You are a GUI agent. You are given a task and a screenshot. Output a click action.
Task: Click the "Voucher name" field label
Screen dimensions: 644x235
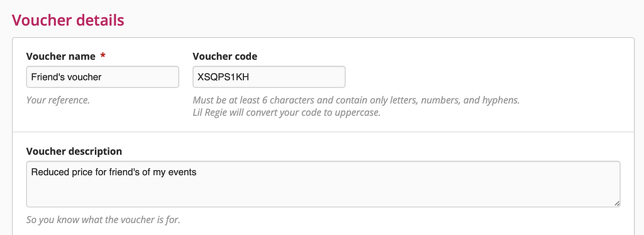[61, 56]
